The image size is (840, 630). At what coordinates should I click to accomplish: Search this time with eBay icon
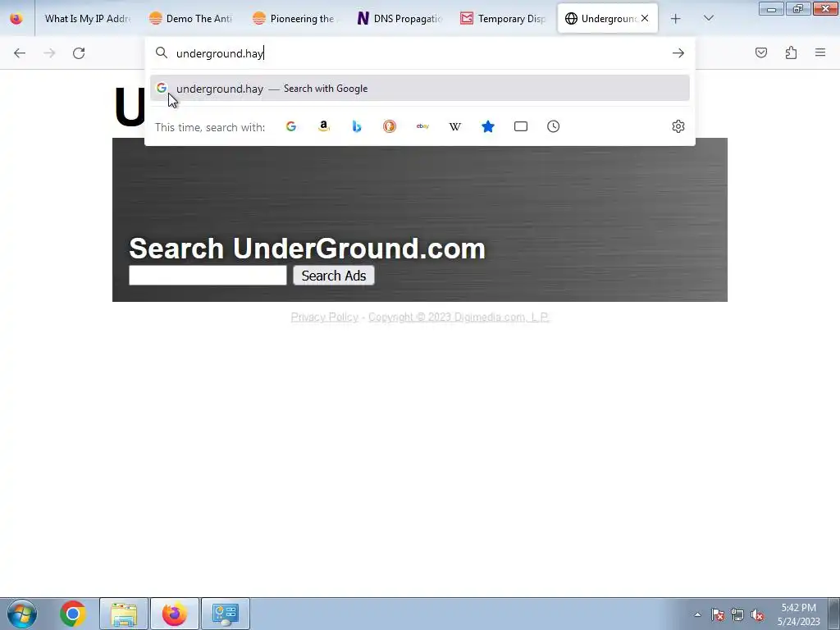422,126
